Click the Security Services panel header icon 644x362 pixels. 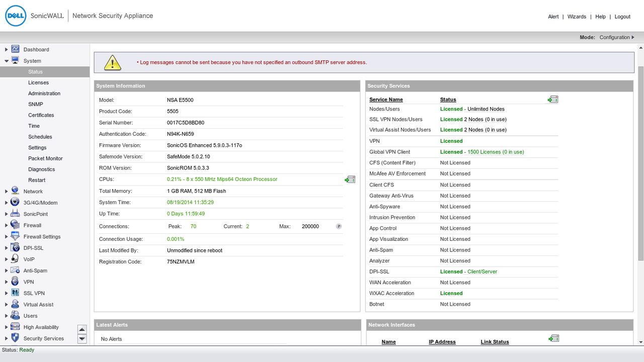click(553, 100)
